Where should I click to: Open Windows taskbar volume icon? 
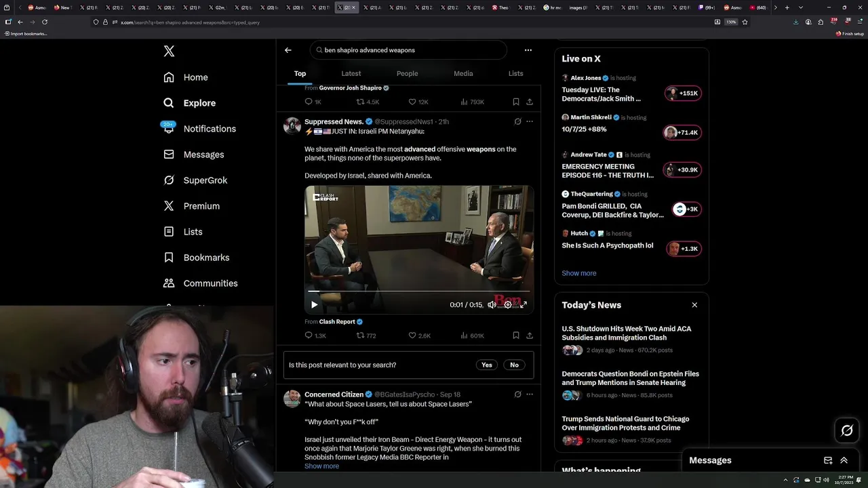(x=826, y=480)
